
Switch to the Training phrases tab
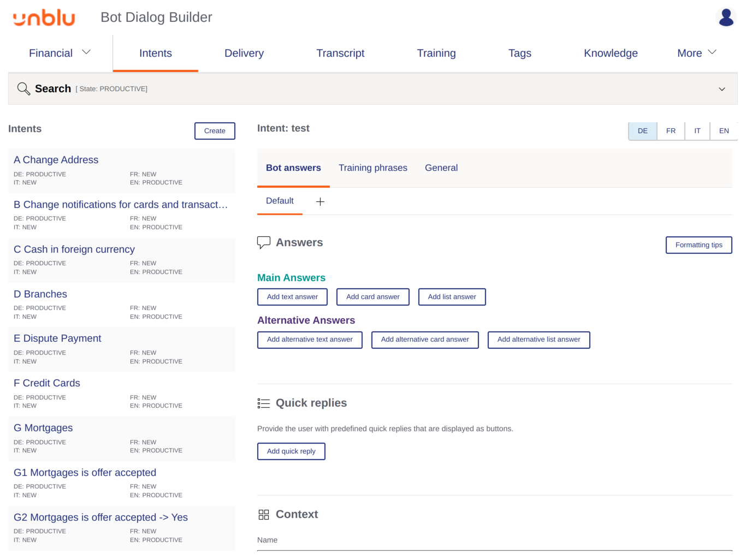372,168
